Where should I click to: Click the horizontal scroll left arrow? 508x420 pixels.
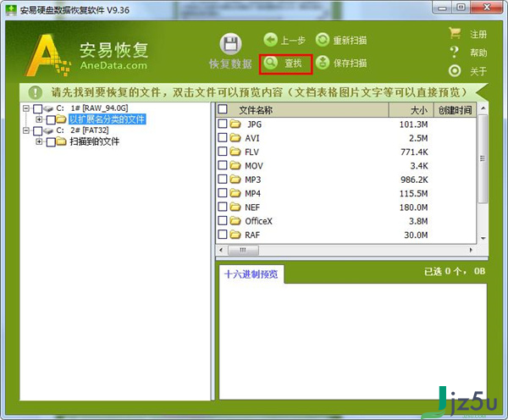[x=221, y=250]
